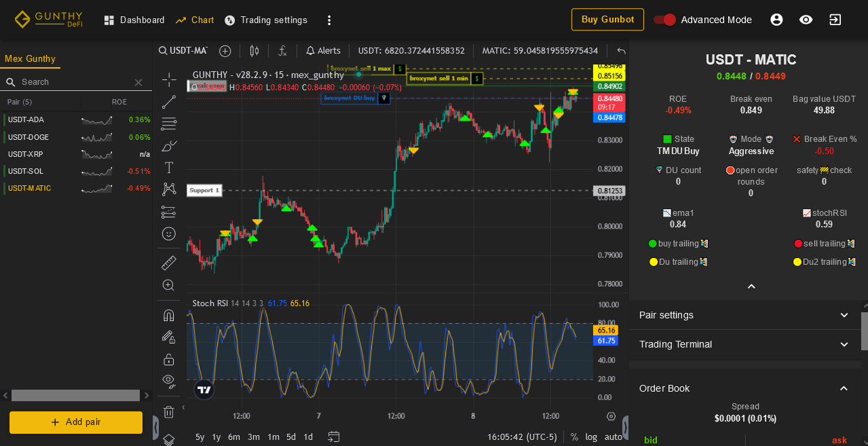Set chart range to 1d
This screenshot has height=446, width=868.
point(308,436)
